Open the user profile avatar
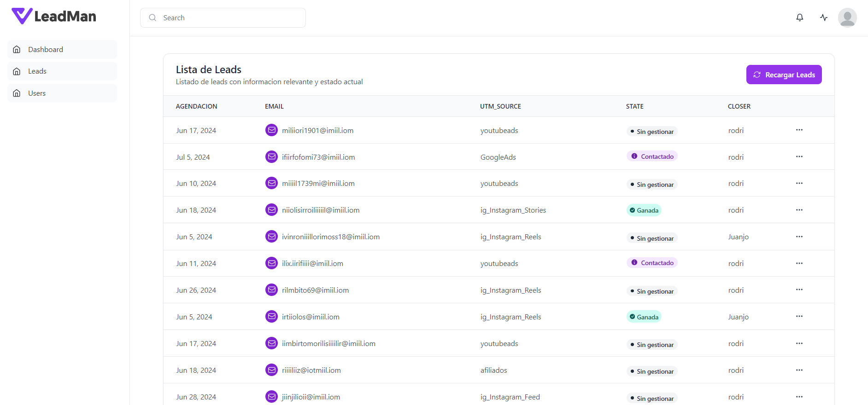Viewport: 868px width, 405px height. [847, 17]
